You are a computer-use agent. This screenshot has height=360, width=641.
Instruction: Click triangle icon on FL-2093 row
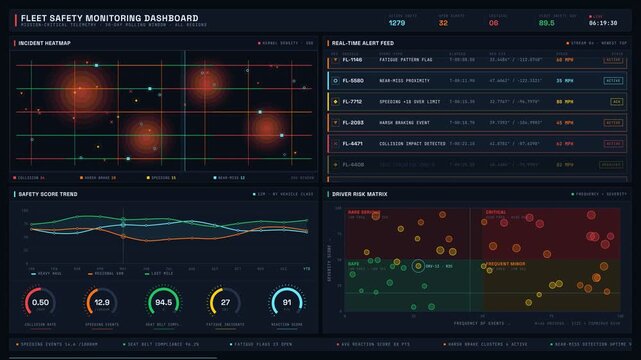336,123
